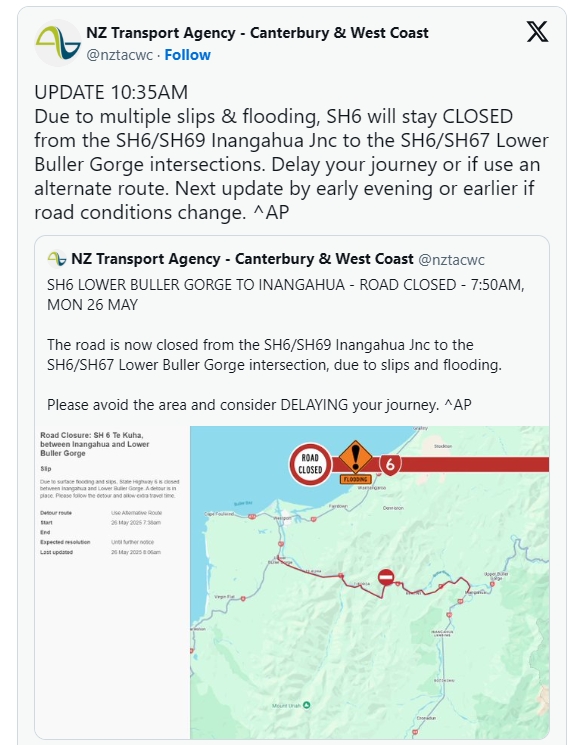The width and height of the screenshot is (582, 745).
Task: Open the @nztacwc handle in the header
Action: pyautogui.click(x=119, y=55)
